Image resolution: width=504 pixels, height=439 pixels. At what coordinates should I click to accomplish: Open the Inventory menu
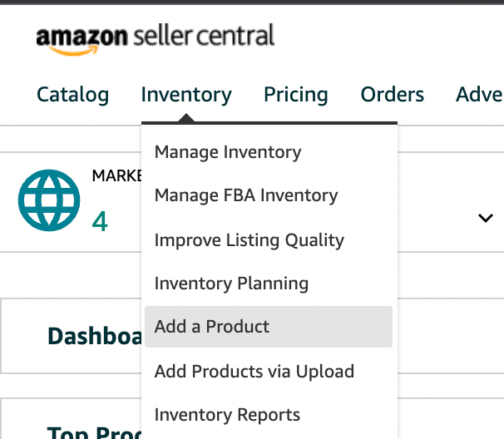coord(186,95)
